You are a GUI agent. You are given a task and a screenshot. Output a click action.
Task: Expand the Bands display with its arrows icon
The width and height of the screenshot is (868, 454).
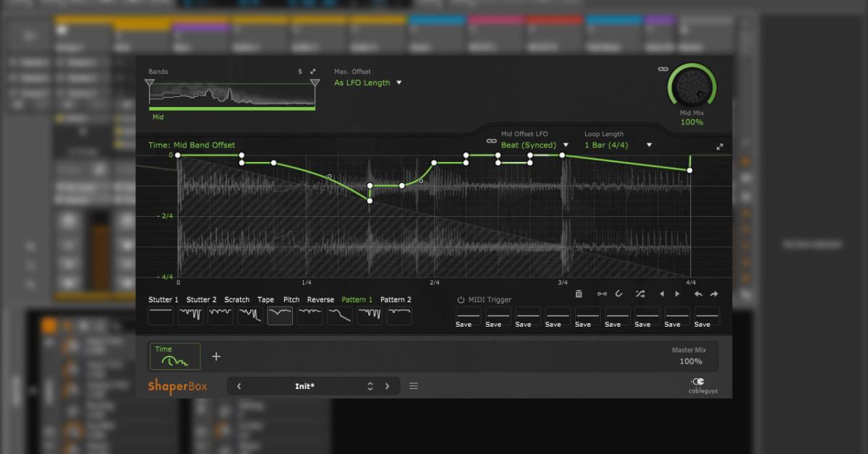(x=313, y=72)
